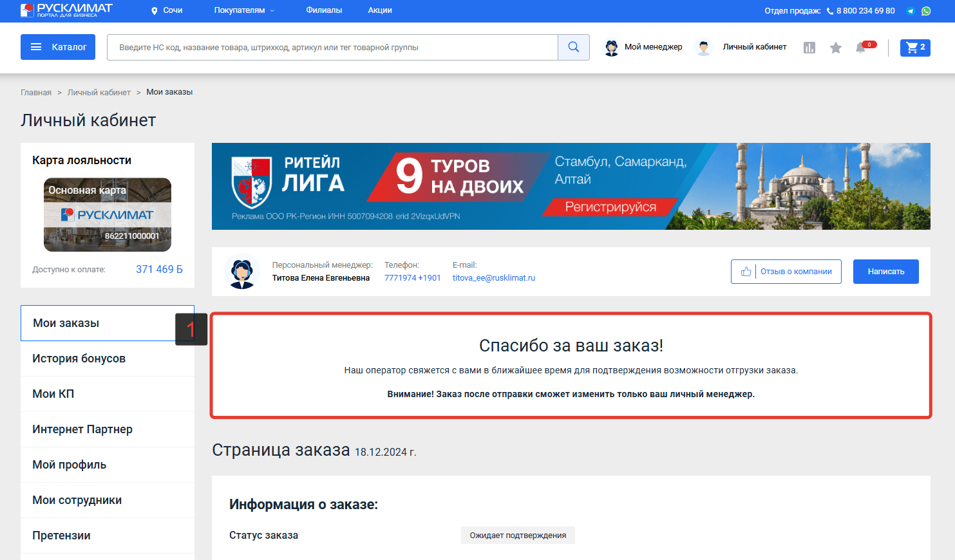Open the Telegram icon in top bar
The height and width of the screenshot is (560, 955).
click(911, 11)
